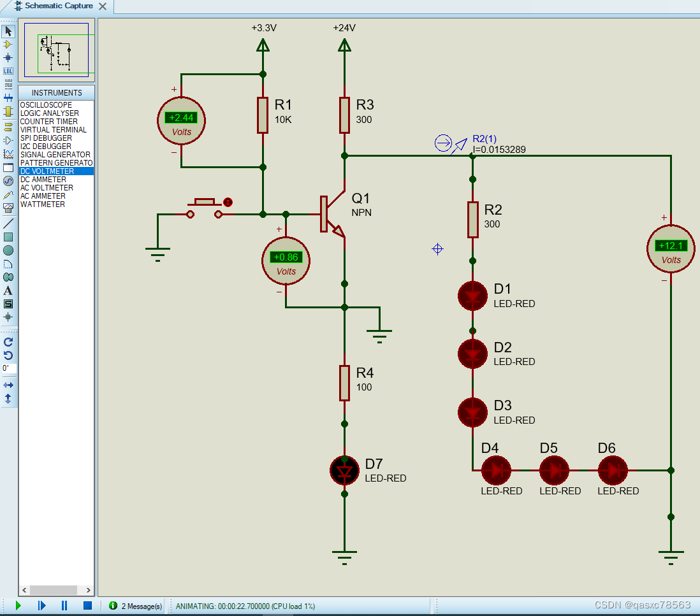Select LED D7 in the schematic
Image resolution: width=700 pixels, height=616 pixels.
pos(344,471)
